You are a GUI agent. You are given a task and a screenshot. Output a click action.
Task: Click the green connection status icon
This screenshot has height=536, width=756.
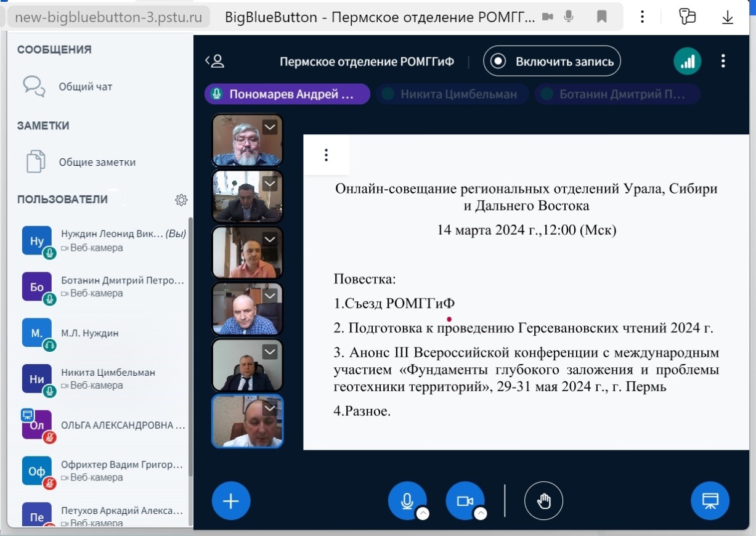[688, 61]
